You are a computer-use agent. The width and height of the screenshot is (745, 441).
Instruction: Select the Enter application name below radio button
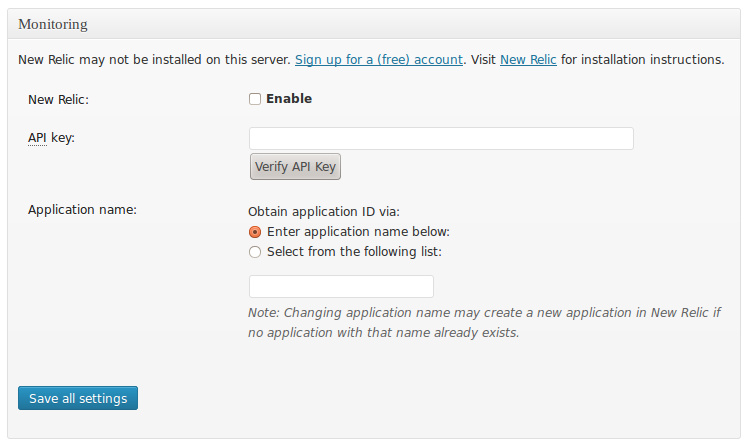tap(255, 232)
